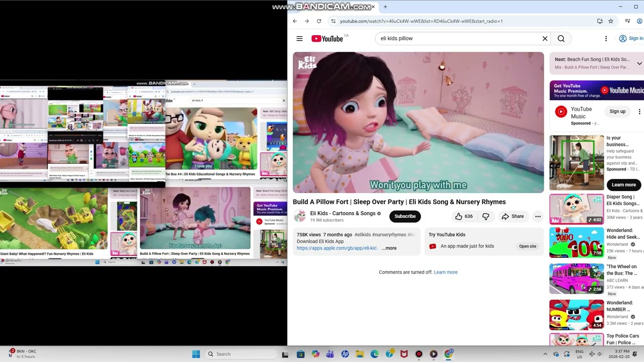Open volume and network quick settings
The width and height of the screenshot is (644, 362).
click(596, 354)
